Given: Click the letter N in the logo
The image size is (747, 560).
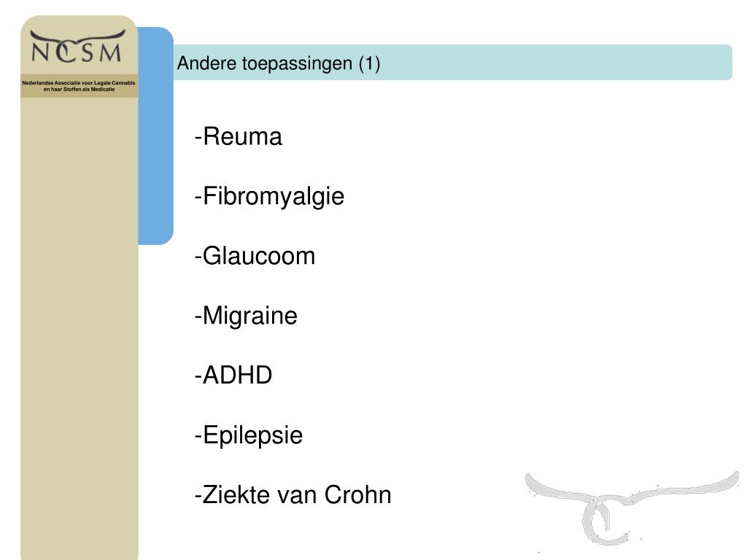Looking at the screenshot, I should [42, 52].
